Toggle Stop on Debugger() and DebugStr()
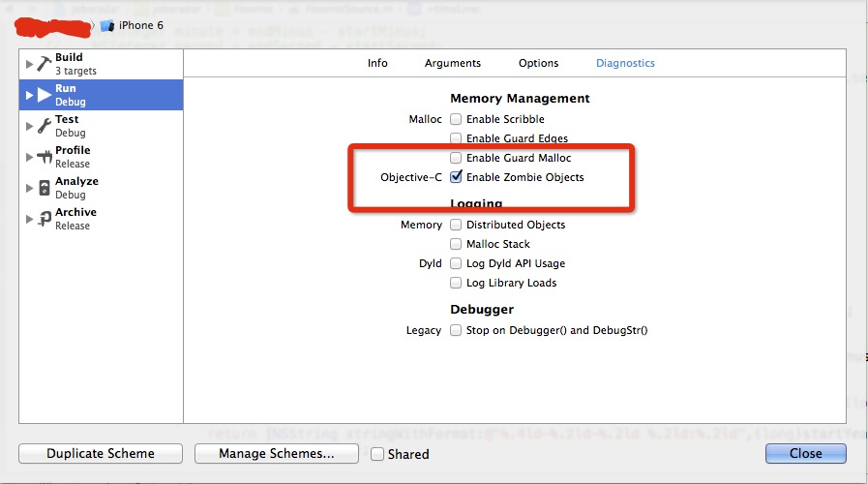 tap(456, 330)
